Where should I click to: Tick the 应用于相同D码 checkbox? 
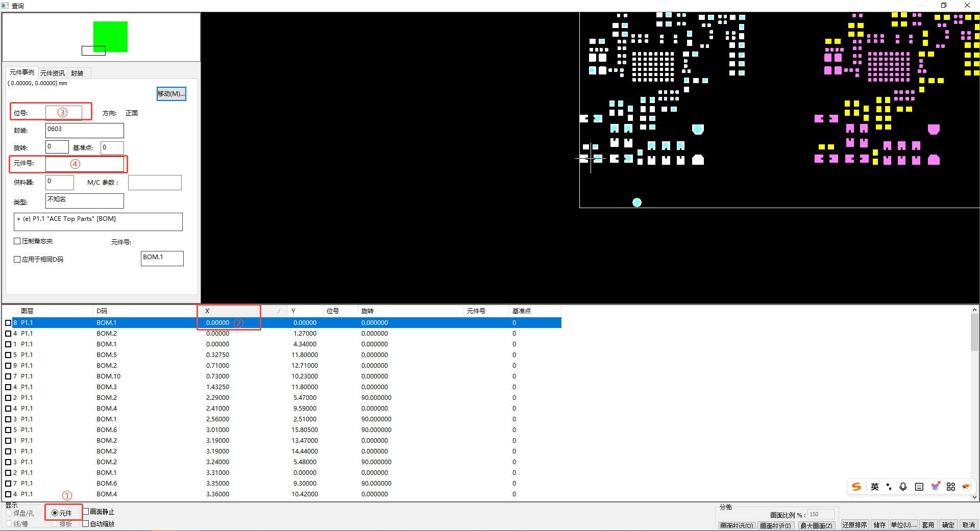click(x=17, y=259)
